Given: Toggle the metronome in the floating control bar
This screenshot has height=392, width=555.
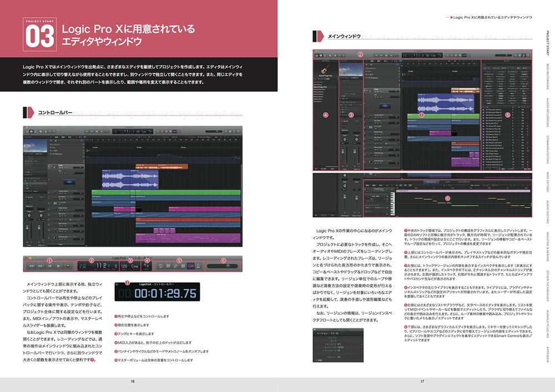Looking at the screenshot, I should (198, 266).
